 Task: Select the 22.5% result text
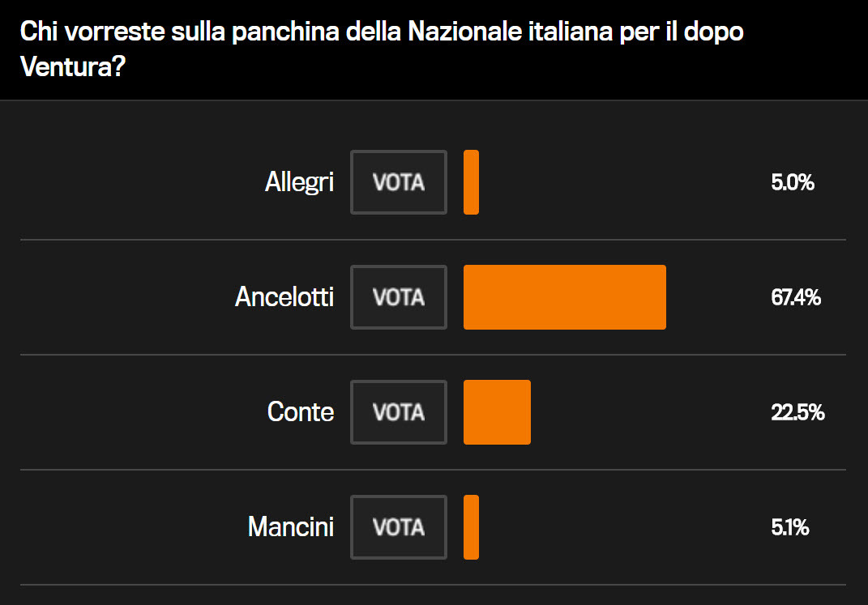point(797,413)
